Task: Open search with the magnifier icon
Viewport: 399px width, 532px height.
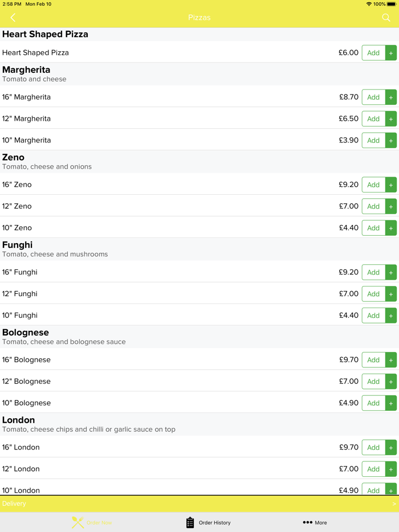Action: 386,18
